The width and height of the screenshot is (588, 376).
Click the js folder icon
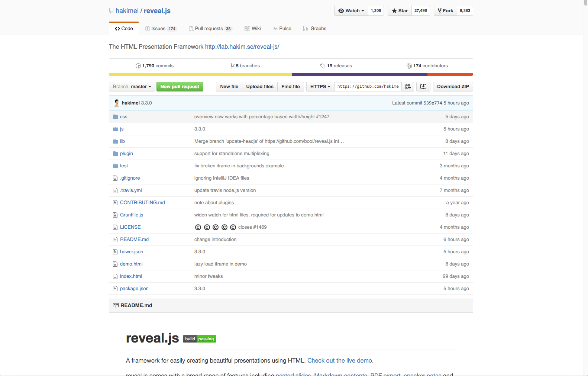116,129
